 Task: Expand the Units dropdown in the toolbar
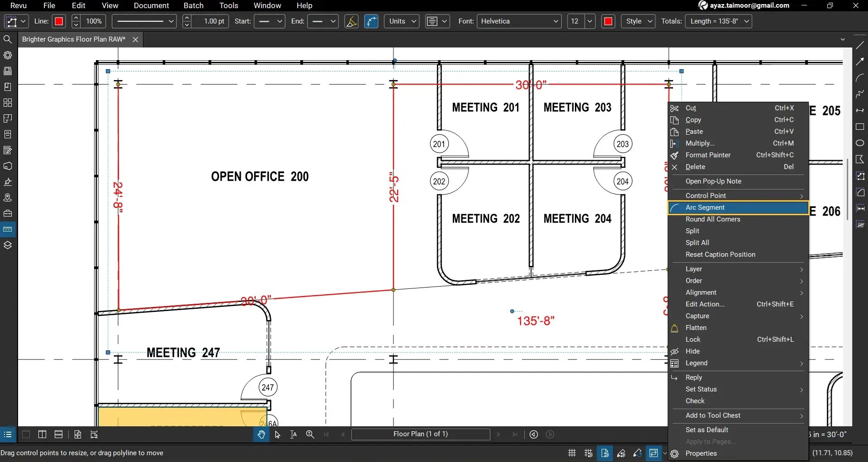coord(401,21)
